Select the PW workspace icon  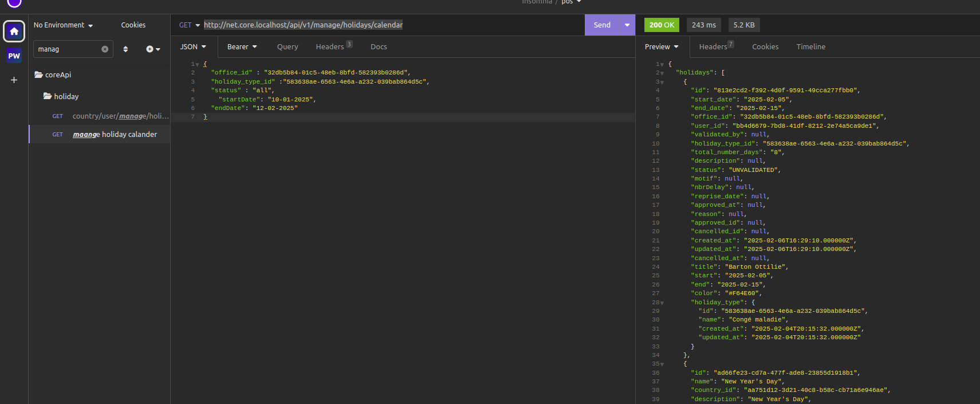tap(14, 56)
